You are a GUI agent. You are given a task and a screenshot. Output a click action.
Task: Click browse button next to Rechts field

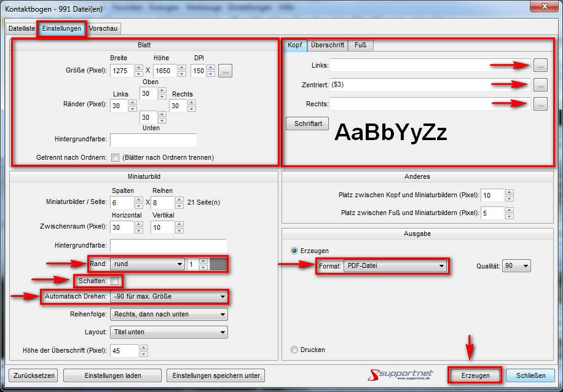coord(540,104)
